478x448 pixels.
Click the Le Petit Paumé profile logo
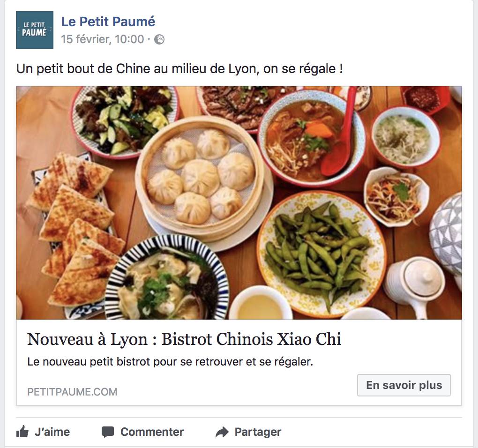pos(35,30)
